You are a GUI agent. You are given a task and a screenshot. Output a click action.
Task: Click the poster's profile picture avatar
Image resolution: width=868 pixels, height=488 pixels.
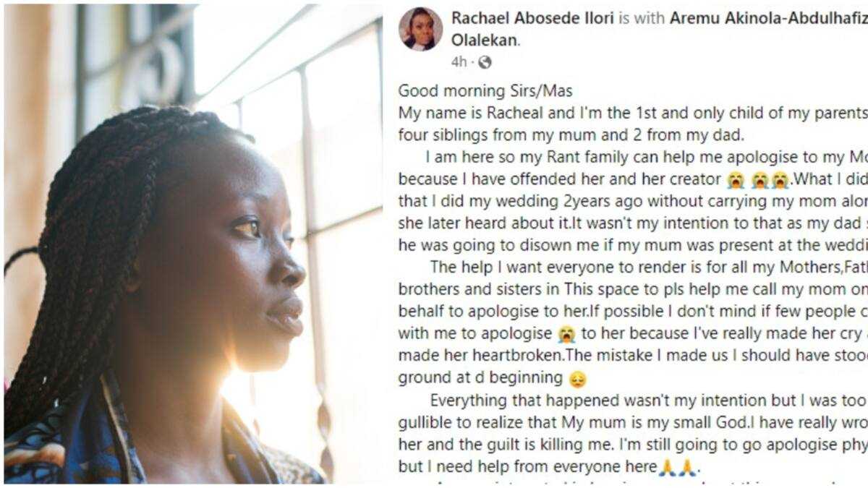[421, 29]
